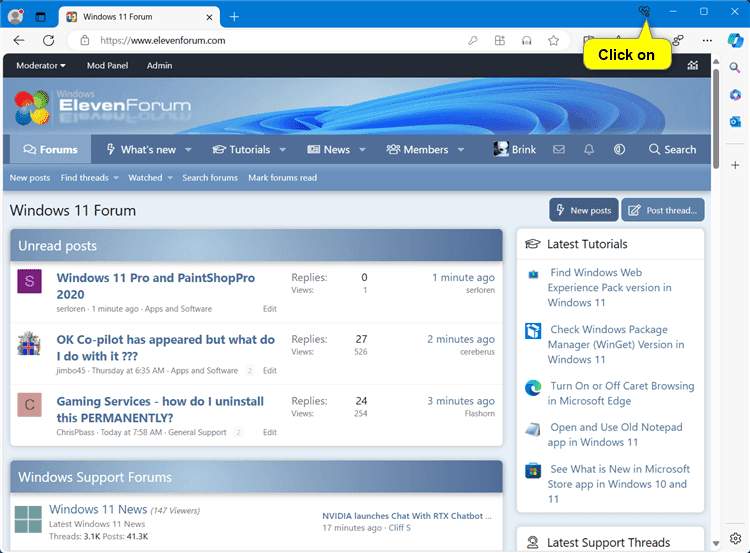The width and height of the screenshot is (750, 553).
Task: Open the Mod Panel link
Action: point(107,66)
